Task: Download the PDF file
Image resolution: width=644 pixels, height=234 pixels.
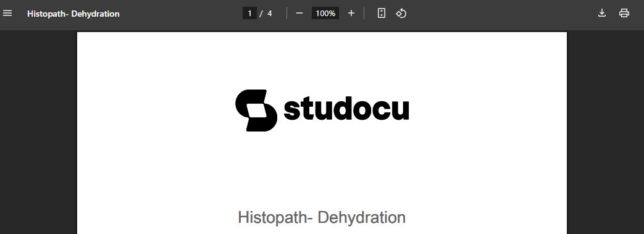Action: pos(601,13)
